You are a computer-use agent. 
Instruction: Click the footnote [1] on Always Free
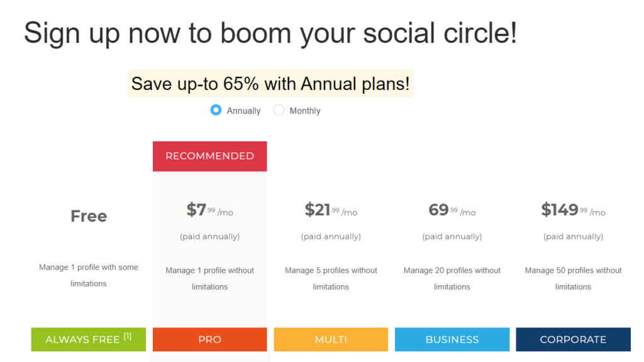click(128, 336)
